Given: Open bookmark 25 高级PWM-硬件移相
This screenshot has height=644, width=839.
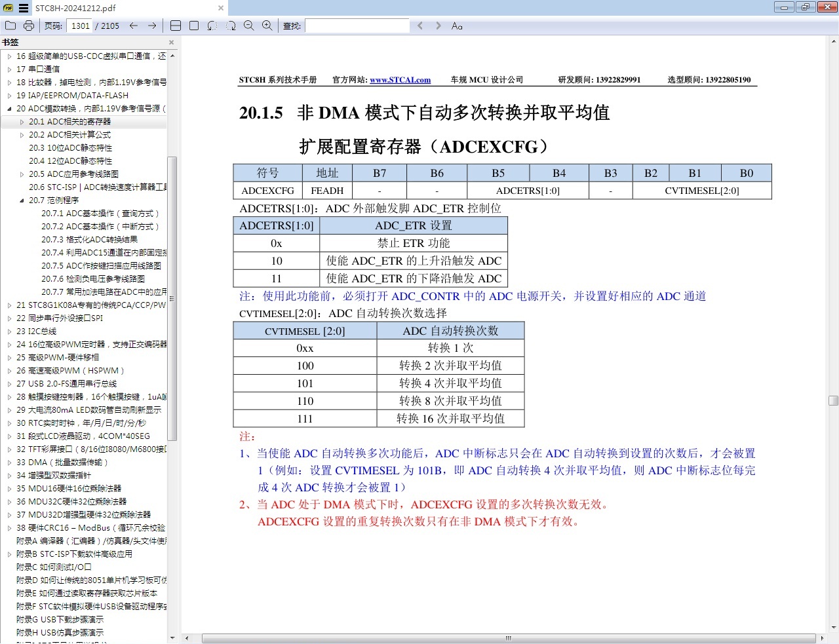Looking at the screenshot, I should (x=58, y=358).
